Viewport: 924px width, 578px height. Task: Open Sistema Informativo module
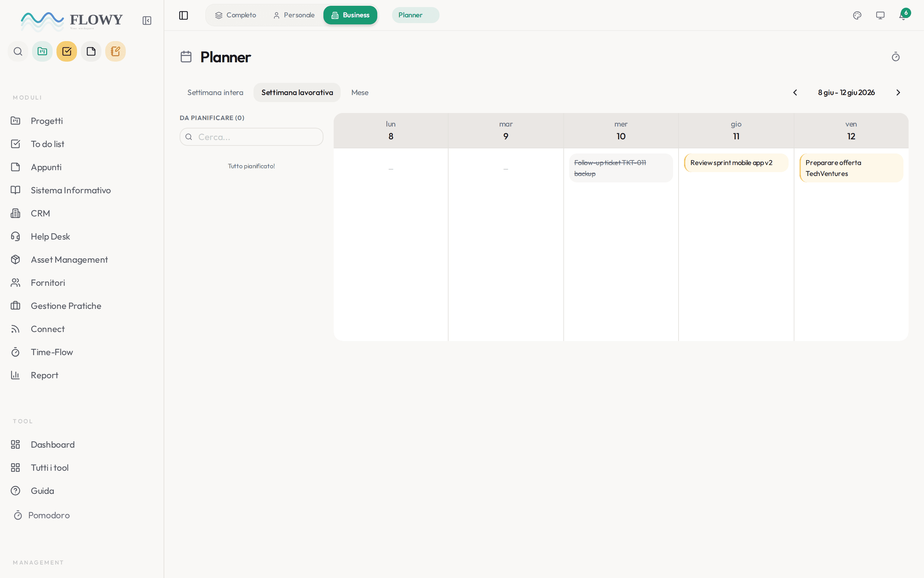[82, 190]
